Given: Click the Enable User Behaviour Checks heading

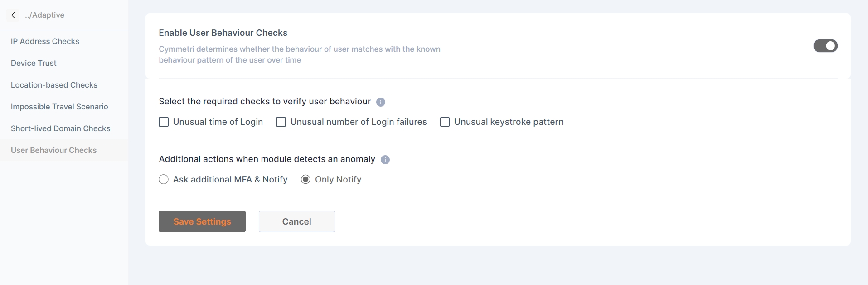Looking at the screenshot, I should pos(223,33).
